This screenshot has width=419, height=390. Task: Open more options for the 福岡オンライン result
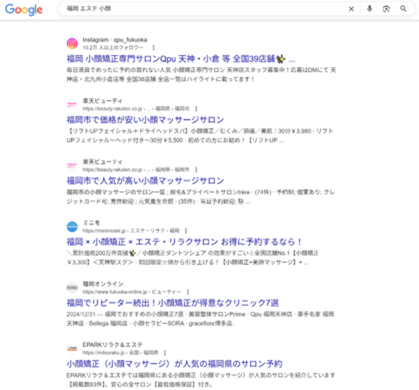(188, 292)
